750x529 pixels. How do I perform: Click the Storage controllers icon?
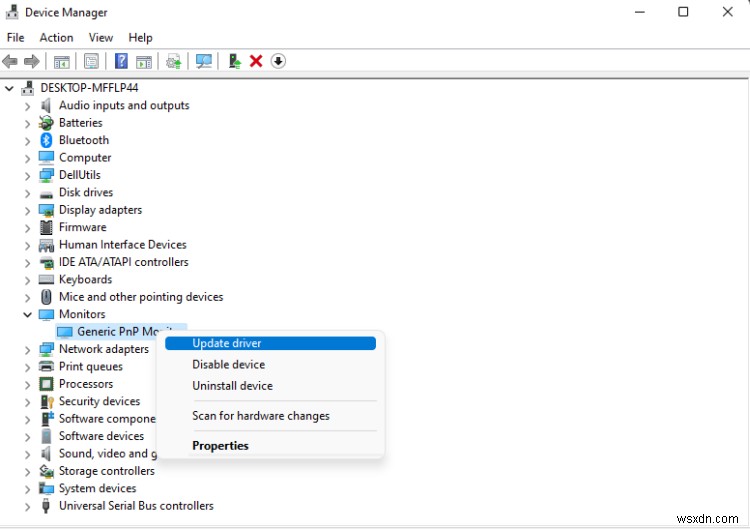click(46, 471)
